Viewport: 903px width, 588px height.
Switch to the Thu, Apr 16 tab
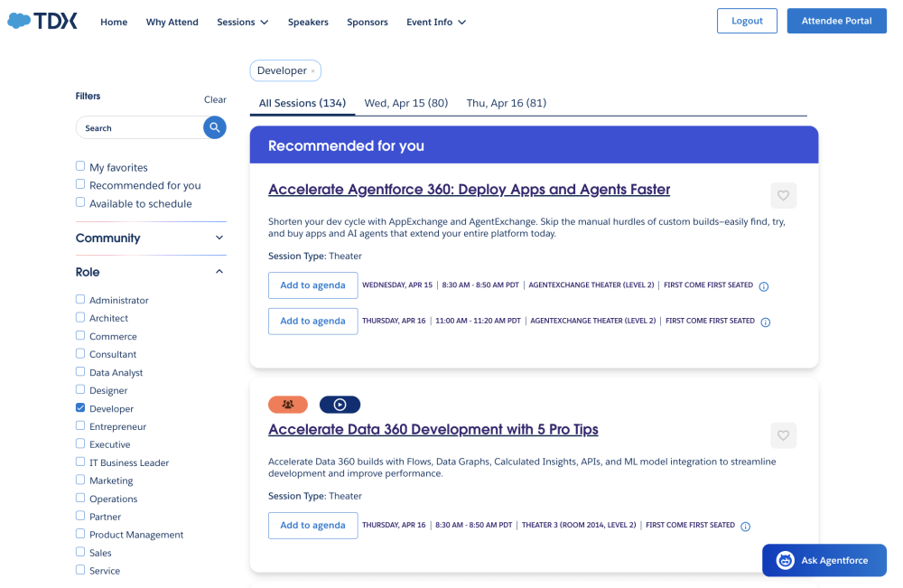pyautogui.click(x=506, y=102)
